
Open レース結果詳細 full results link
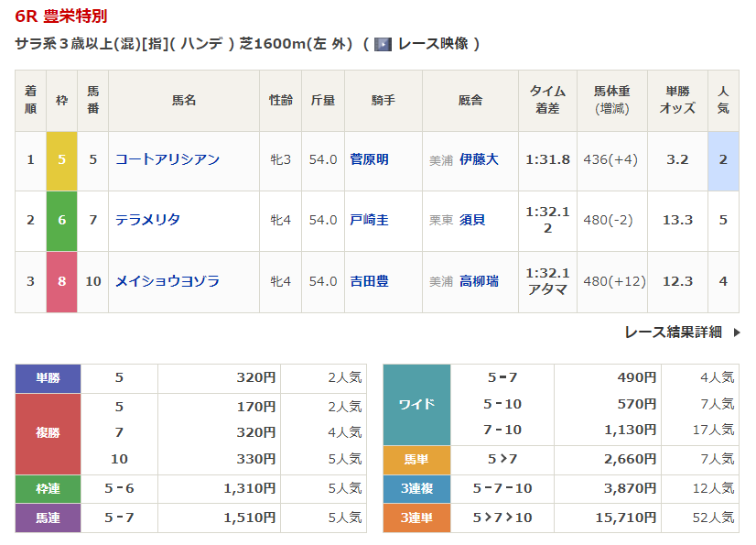pyautogui.click(x=673, y=332)
